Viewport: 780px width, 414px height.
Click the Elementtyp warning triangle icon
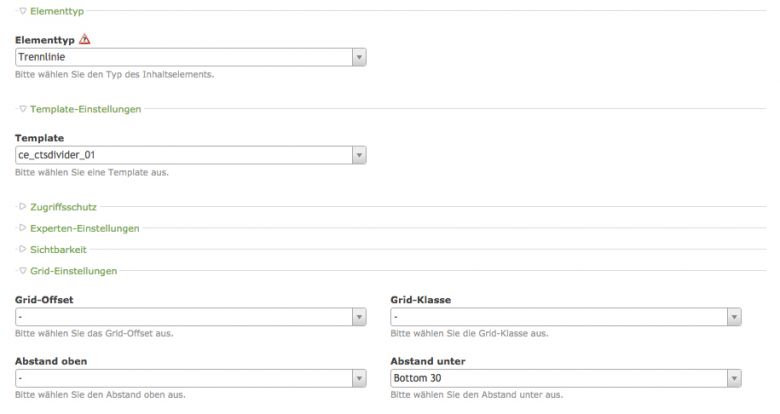point(84,39)
